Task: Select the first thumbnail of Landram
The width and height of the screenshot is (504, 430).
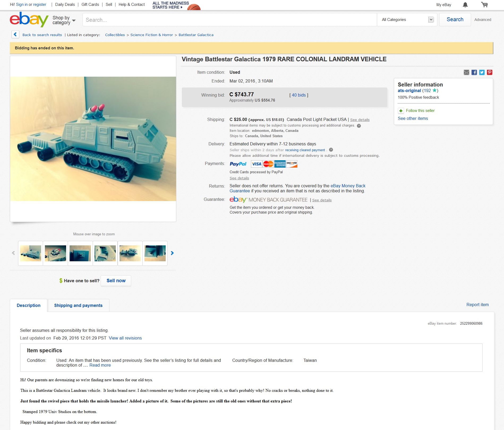Action: coord(31,253)
